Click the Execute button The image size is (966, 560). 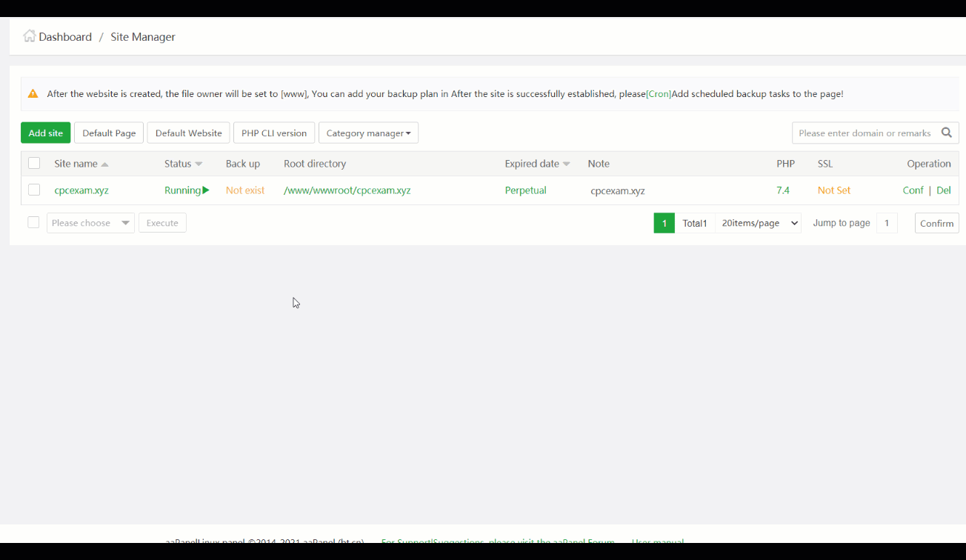pyautogui.click(x=162, y=223)
